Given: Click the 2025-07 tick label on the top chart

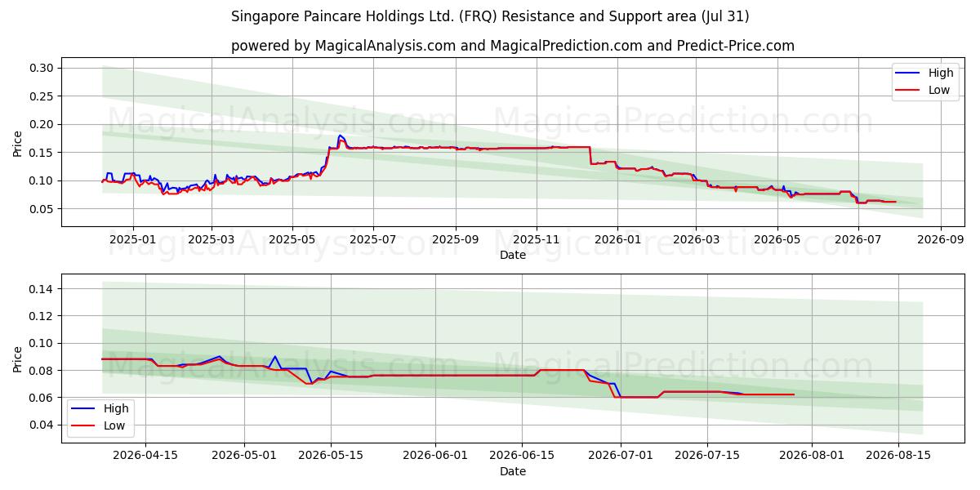Looking at the screenshot, I should [x=373, y=240].
